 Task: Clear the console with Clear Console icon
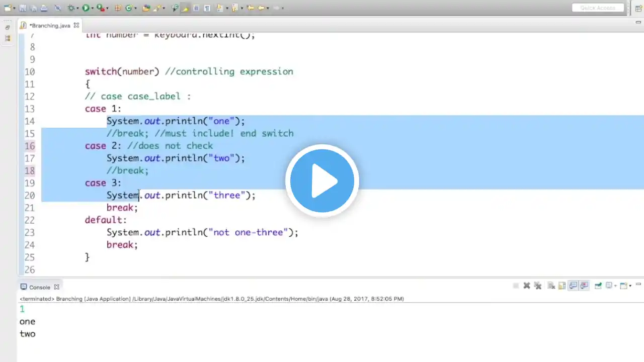(x=551, y=286)
